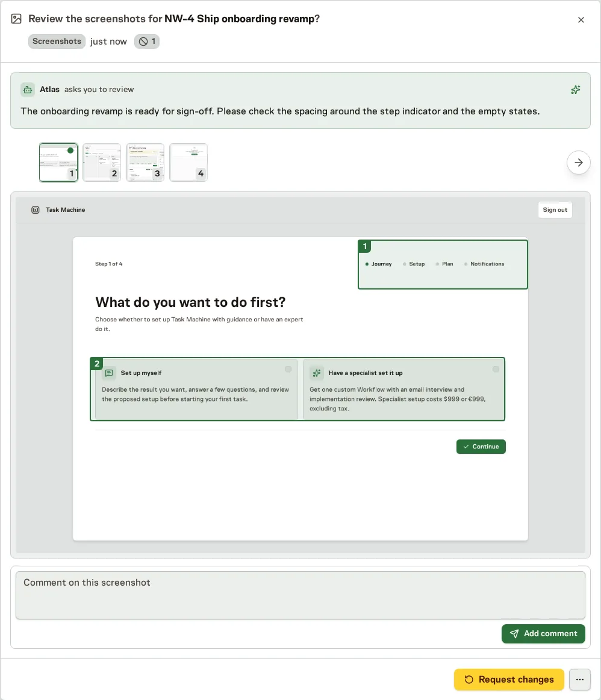Click the Step 1 of 4 label
The height and width of the screenshot is (700, 601).
coord(108,264)
